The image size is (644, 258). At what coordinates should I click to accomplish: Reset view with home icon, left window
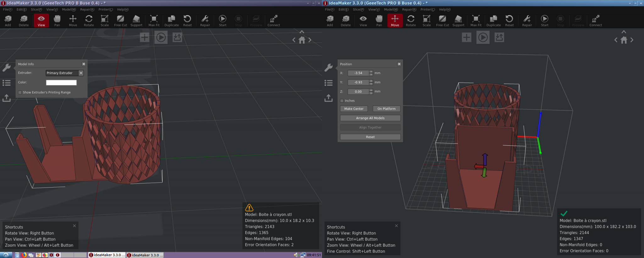302,40
